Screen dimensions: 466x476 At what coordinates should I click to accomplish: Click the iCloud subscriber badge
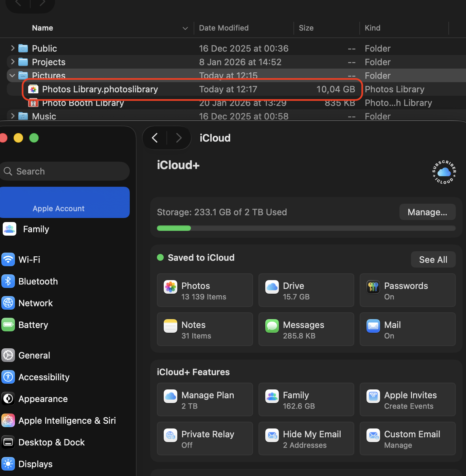point(444,172)
